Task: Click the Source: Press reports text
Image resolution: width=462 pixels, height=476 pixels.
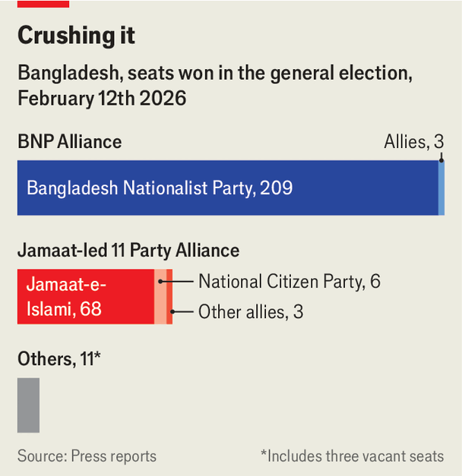Action: click(x=87, y=456)
